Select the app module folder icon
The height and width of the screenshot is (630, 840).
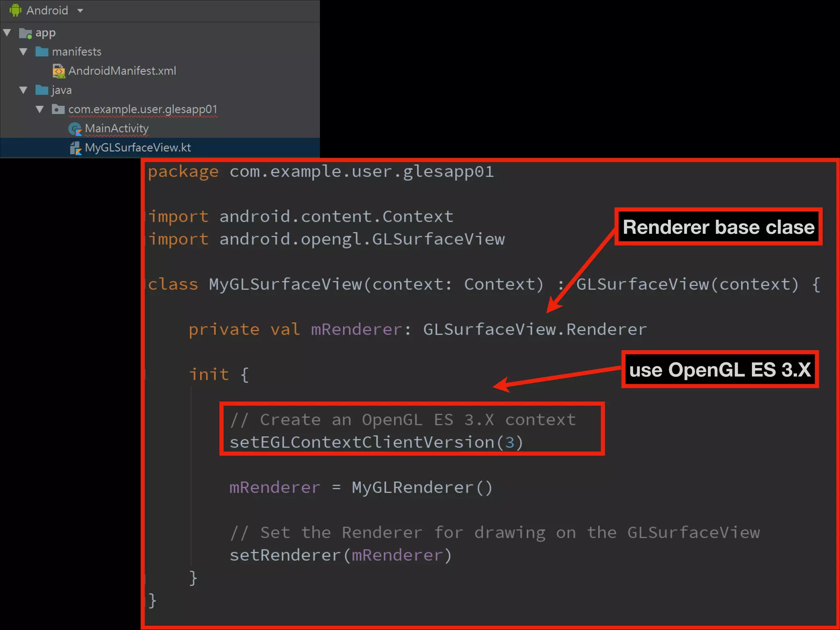pos(25,33)
